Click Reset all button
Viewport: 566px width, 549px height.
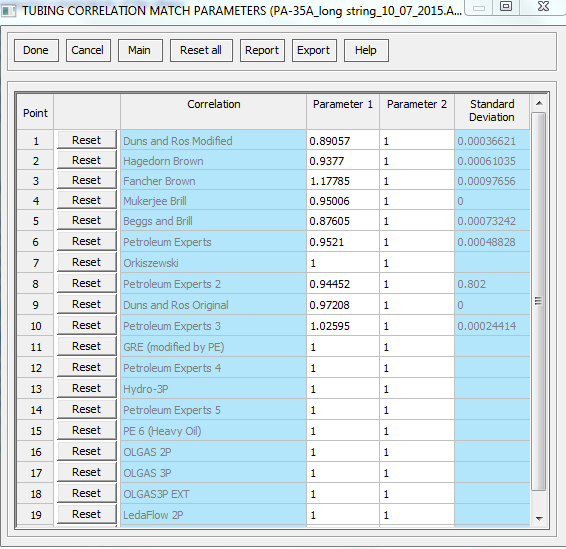[201, 51]
